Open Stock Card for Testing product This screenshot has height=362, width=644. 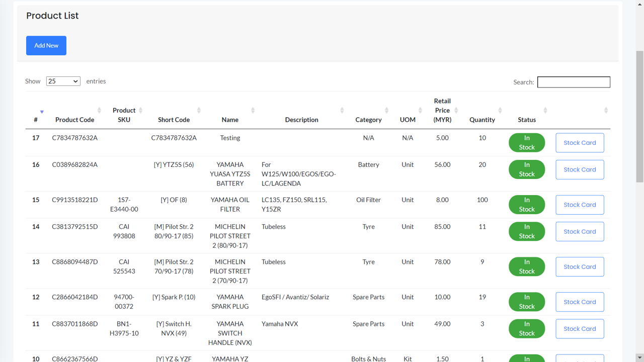[x=580, y=143]
